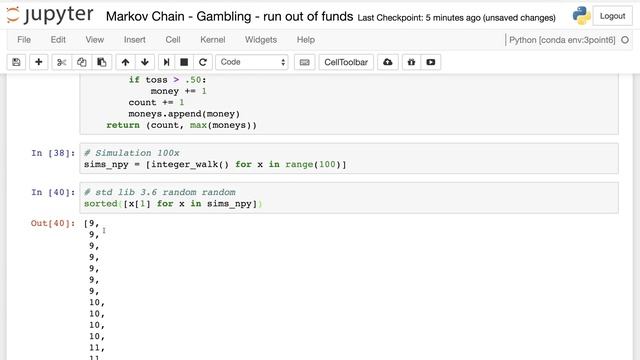The image size is (640, 360).
Task: Click the Python logo icon
Action: 581,16
